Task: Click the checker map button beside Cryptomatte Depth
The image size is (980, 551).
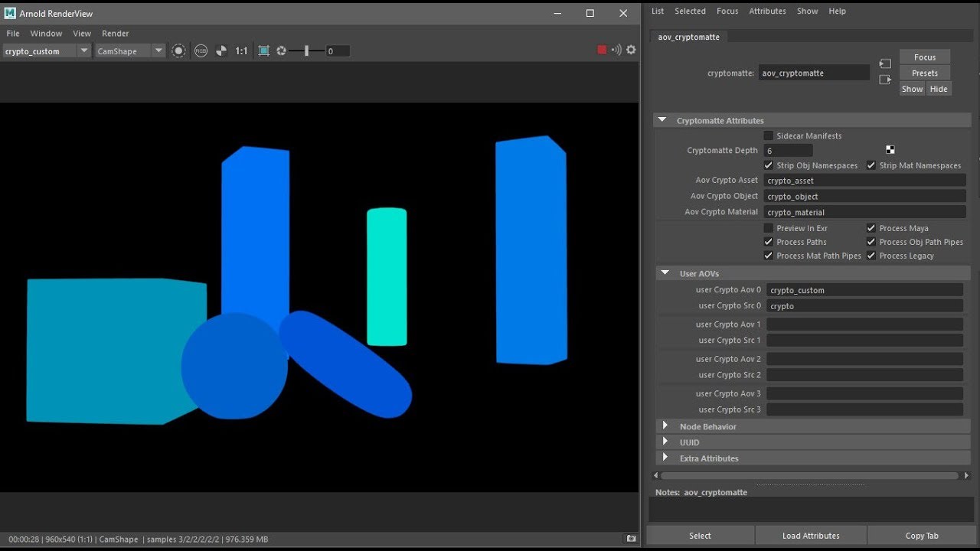Action: coord(890,150)
